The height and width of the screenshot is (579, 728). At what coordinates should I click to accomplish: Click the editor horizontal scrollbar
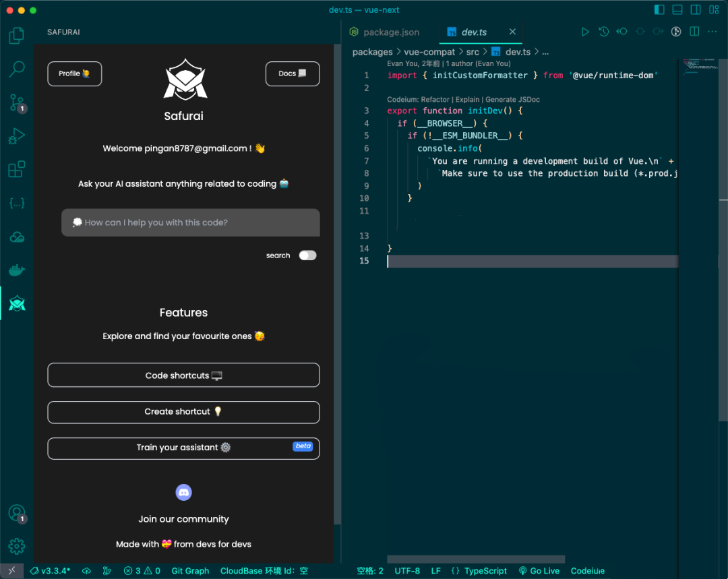476,559
